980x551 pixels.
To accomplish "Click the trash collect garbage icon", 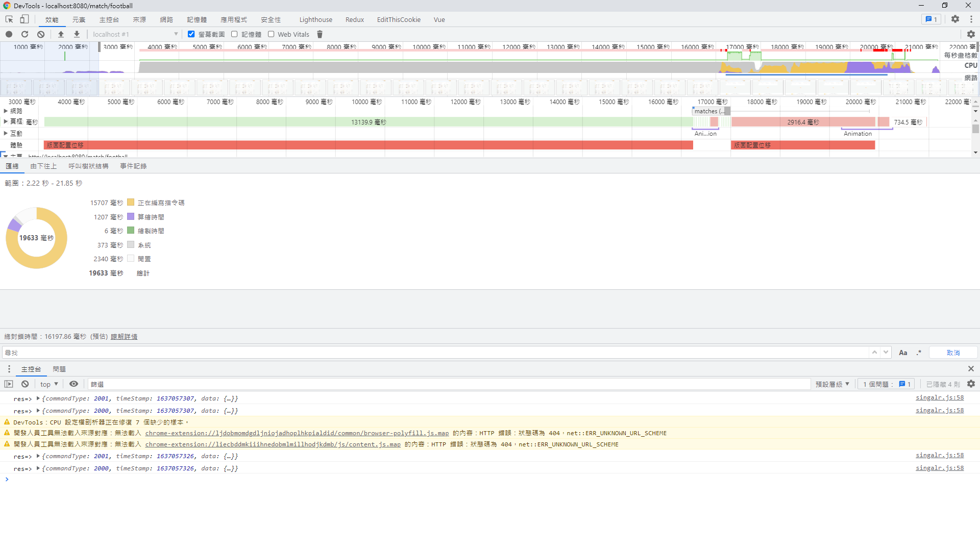I will point(320,34).
